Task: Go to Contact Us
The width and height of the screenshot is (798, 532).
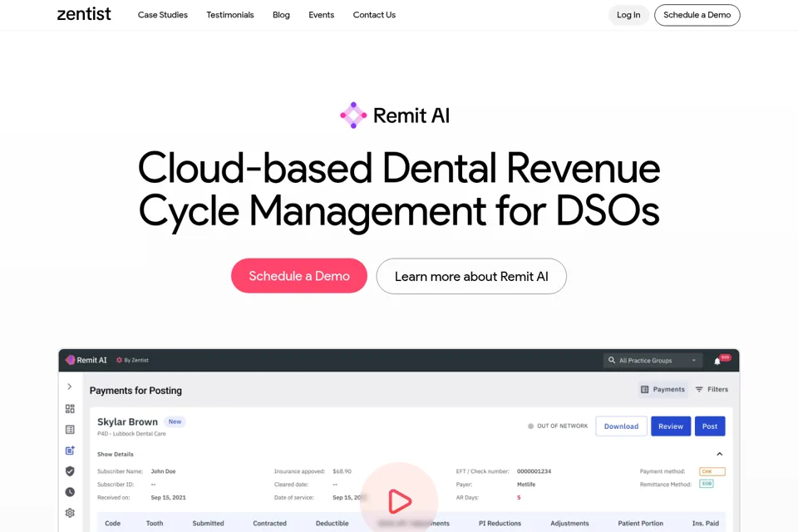Action: coord(374,15)
